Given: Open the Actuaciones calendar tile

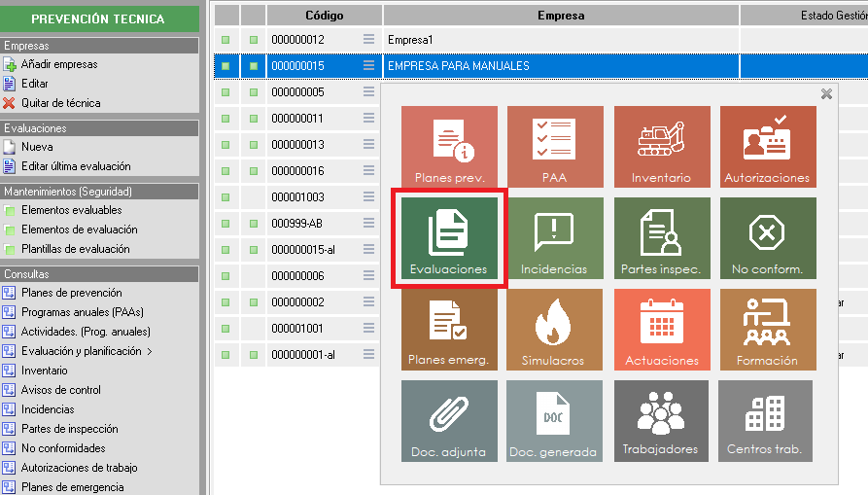Looking at the screenshot, I should coord(661,330).
